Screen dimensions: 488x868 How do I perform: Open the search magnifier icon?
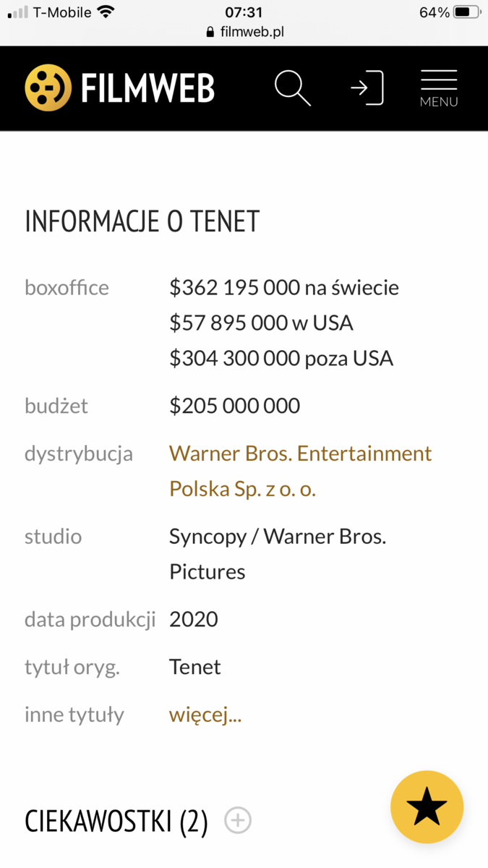point(292,88)
